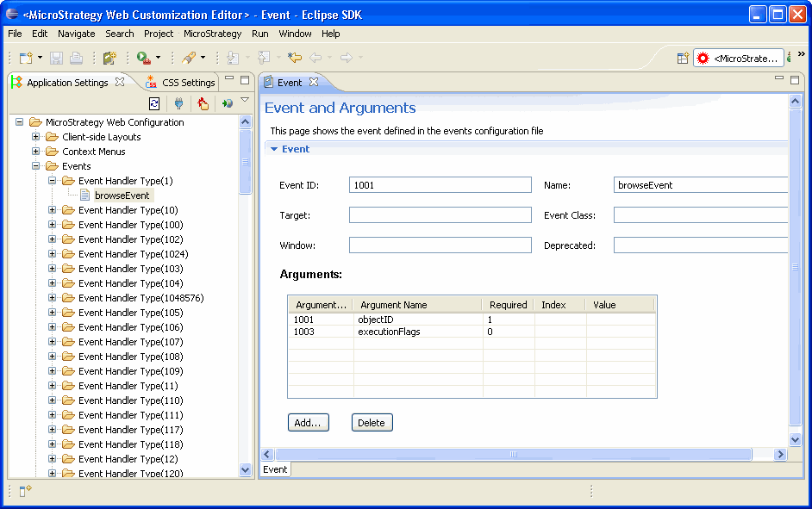Click the Run External Tools icon
Screen dimensions: 812x509
pos(143,58)
